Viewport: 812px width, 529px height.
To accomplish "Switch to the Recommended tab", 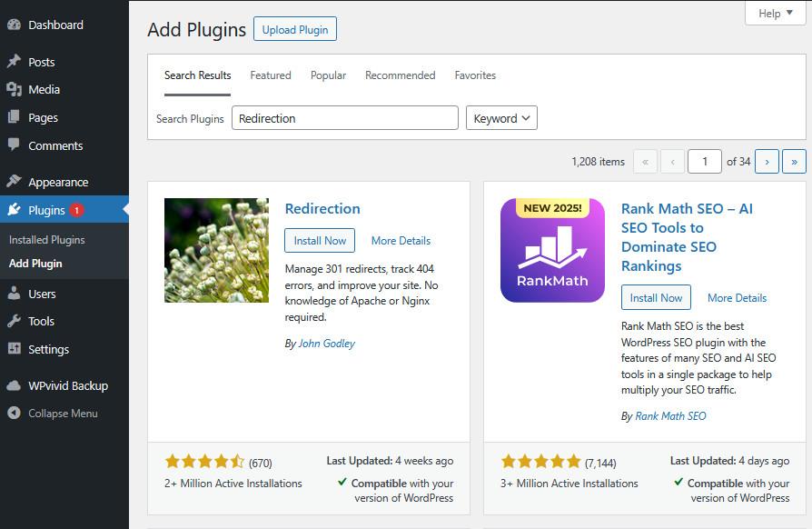I will [x=400, y=75].
